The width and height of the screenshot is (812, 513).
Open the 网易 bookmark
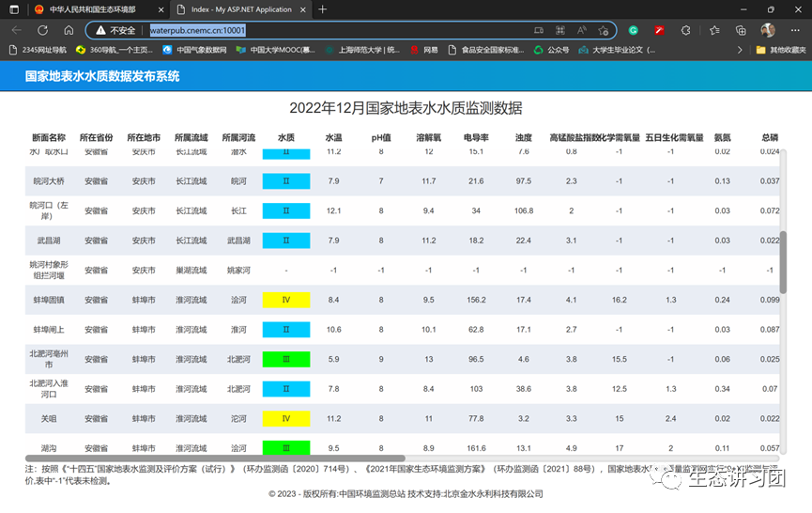point(424,50)
